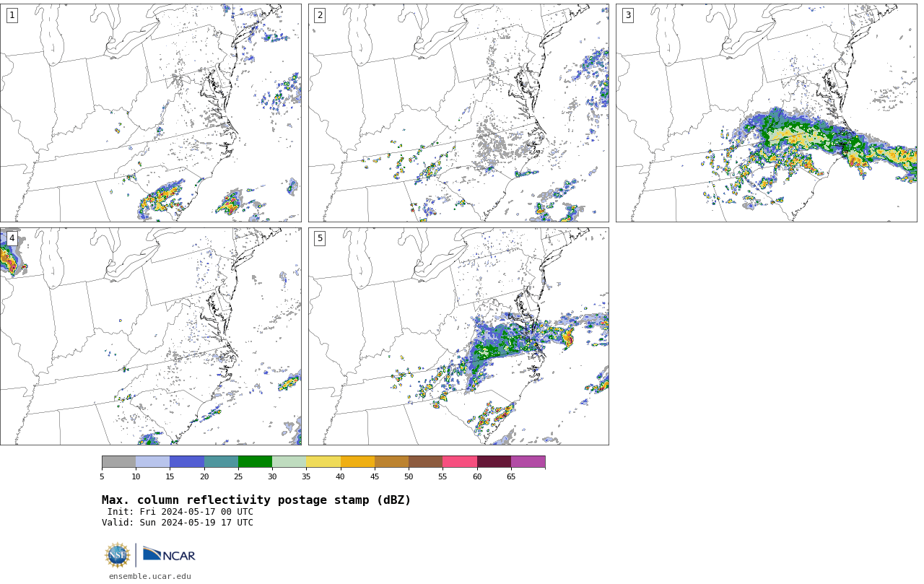
Task: Open ensemble member 2 postage stamp map
Action: point(458,113)
